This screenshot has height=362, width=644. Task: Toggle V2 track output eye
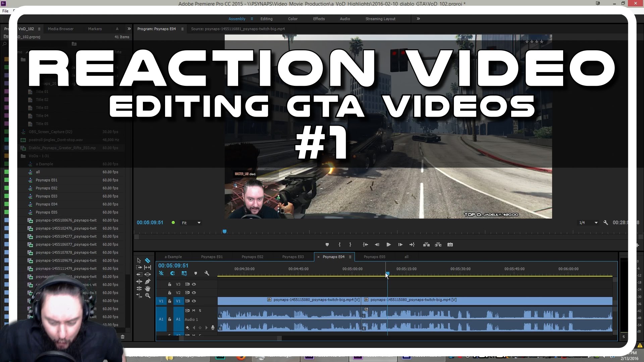[194, 293]
